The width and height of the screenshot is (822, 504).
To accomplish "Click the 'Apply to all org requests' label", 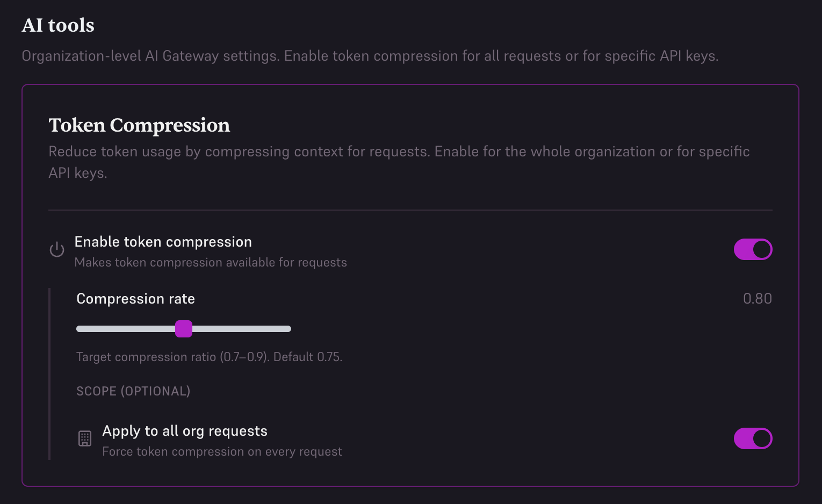I will coord(185,431).
